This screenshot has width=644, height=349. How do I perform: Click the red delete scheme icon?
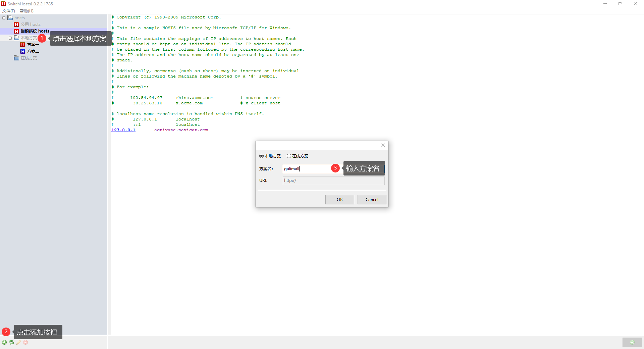click(x=25, y=342)
